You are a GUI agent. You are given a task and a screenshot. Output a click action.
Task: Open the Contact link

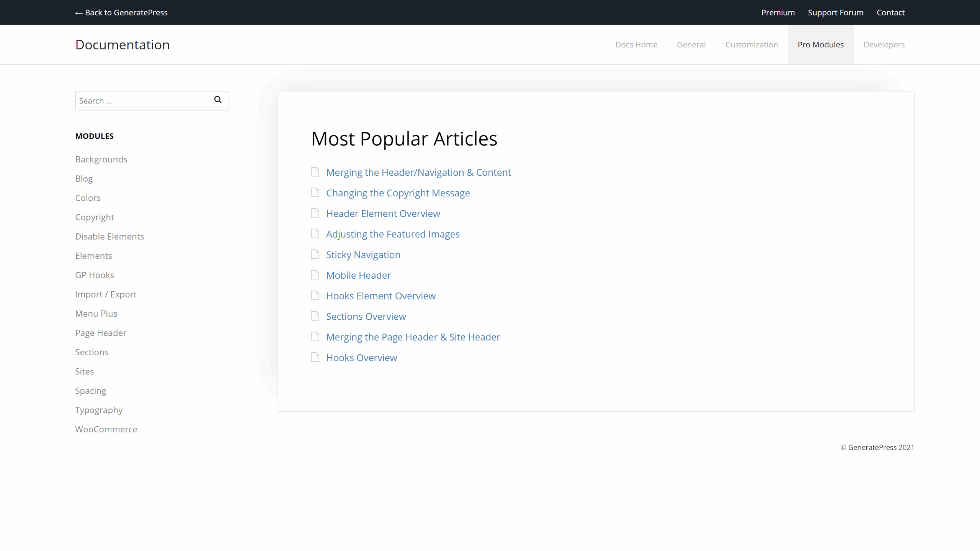point(890,13)
